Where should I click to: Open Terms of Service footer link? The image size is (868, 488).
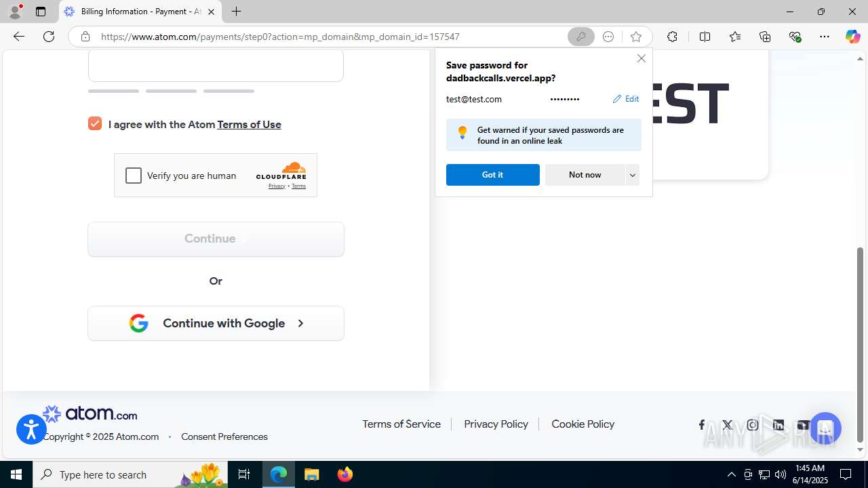tap(401, 424)
